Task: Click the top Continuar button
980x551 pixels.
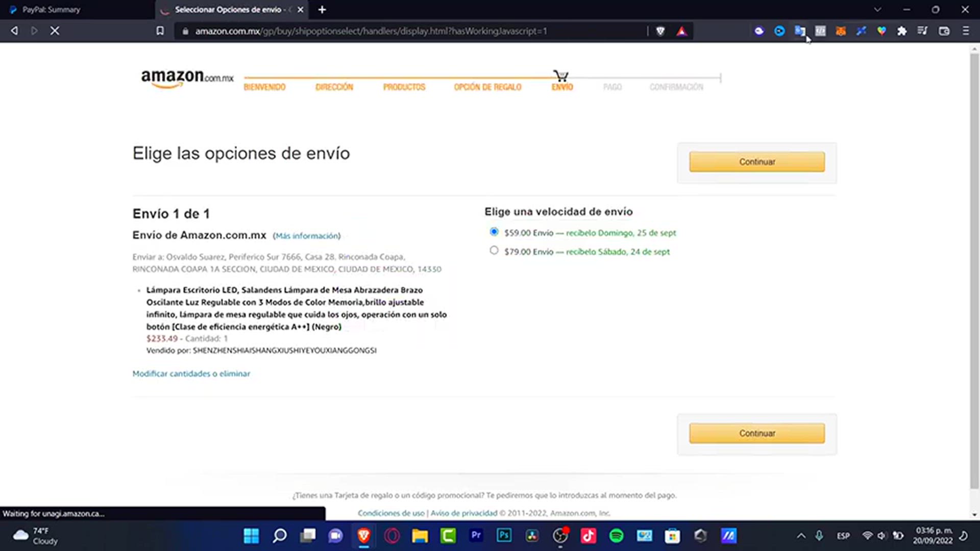Action: coord(757,162)
